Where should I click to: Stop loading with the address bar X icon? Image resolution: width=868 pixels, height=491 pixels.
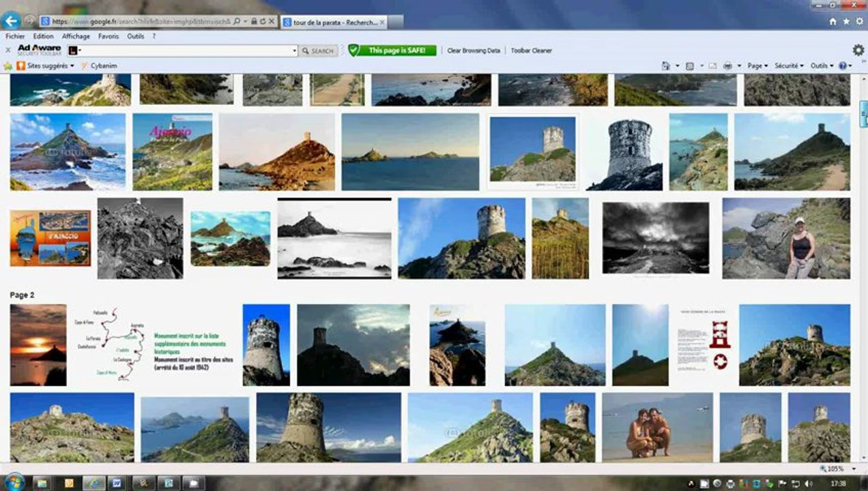pyautogui.click(x=270, y=22)
